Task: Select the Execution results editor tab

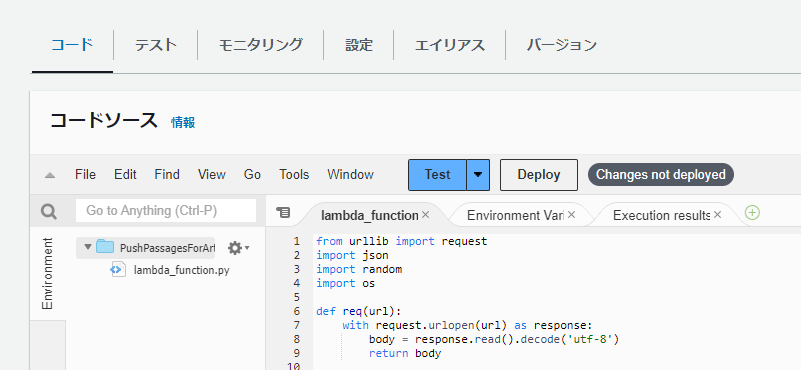Action: (x=661, y=216)
